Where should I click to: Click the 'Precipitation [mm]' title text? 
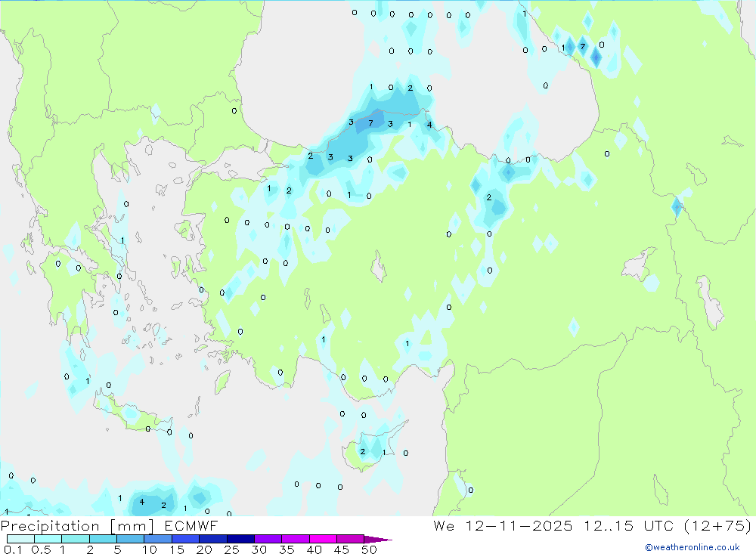click(x=78, y=526)
